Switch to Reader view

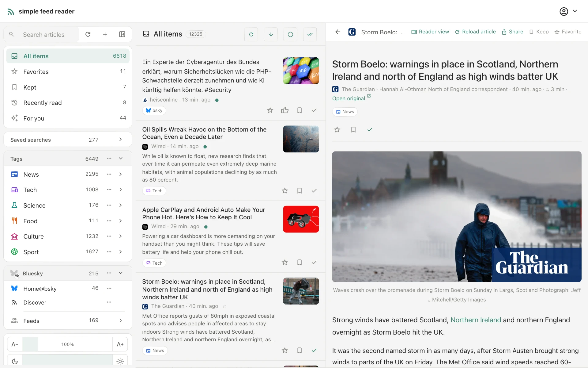430,32
